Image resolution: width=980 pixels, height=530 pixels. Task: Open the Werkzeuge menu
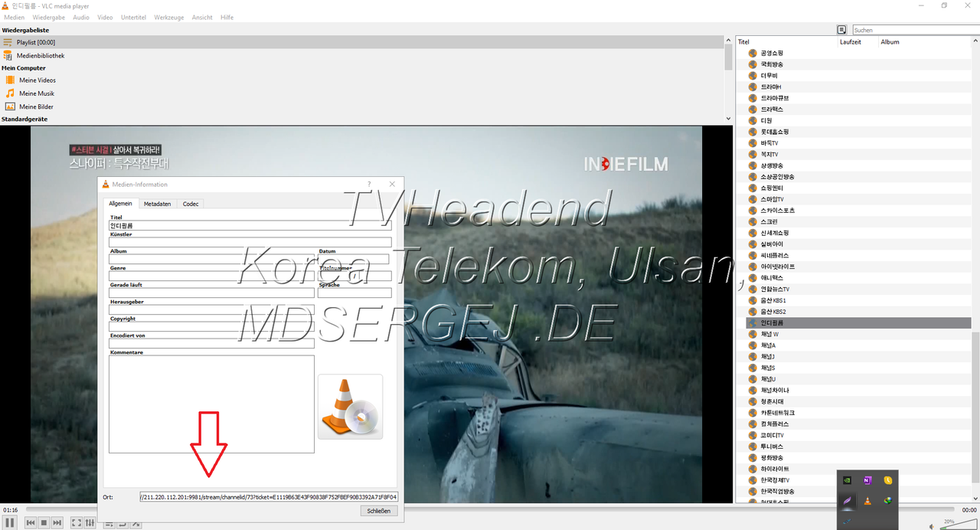pos(169,17)
